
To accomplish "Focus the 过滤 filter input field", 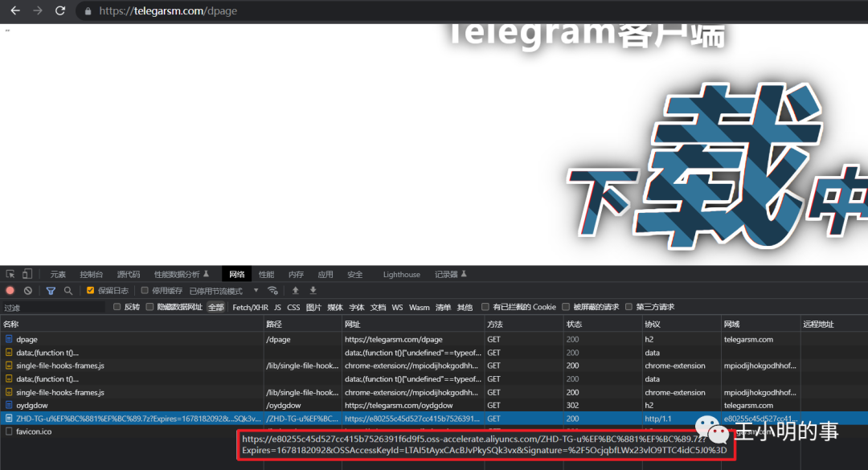I will coord(55,308).
